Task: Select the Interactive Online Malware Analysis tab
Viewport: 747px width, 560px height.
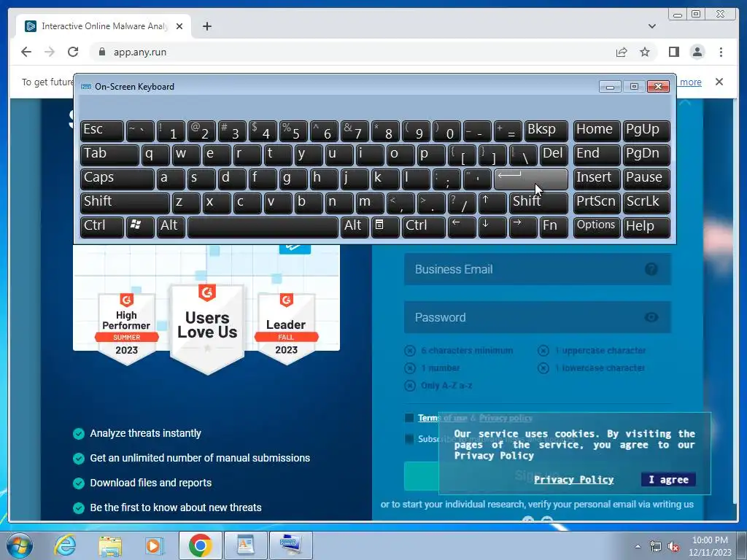Action: tap(104, 26)
